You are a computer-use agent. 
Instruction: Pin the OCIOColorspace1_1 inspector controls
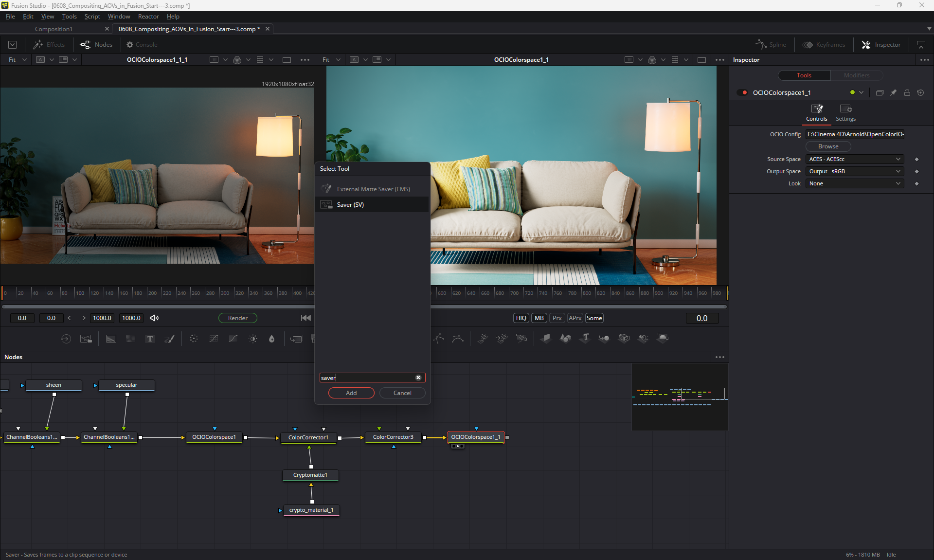pyautogui.click(x=893, y=92)
